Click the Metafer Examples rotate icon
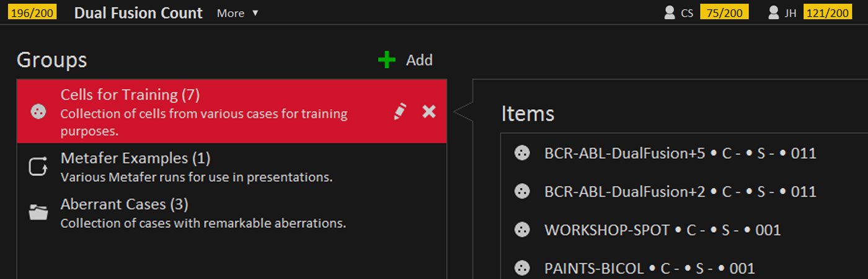 point(38,167)
